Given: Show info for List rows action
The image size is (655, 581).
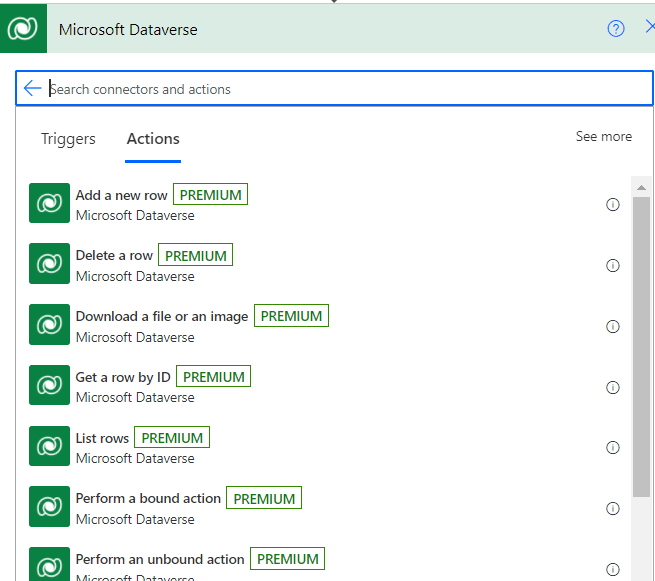Looking at the screenshot, I should 613,448.
